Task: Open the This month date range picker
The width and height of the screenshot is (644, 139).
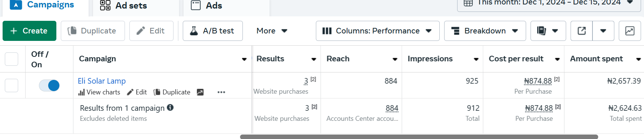Action: [x=549, y=4]
